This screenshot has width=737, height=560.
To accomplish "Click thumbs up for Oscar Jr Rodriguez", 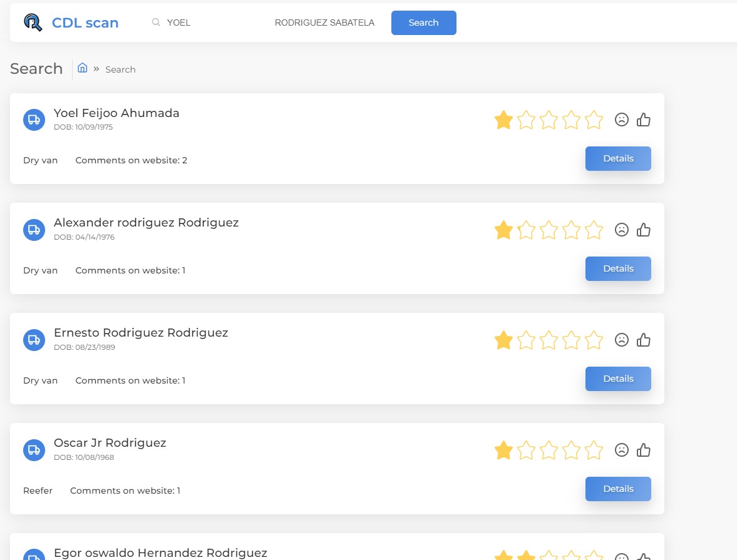I will pyautogui.click(x=644, y=450).
